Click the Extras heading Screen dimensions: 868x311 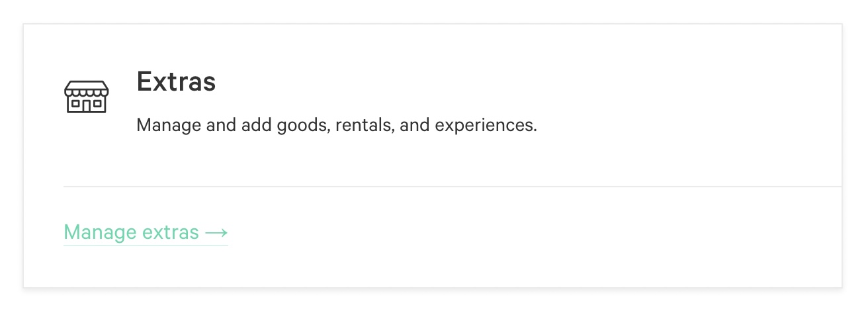(176, 81)
